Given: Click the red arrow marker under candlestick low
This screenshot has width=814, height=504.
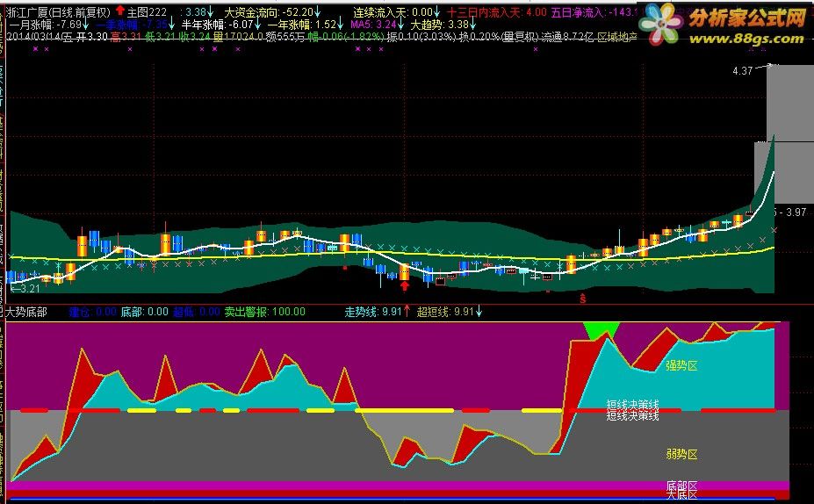Looking at the screenshot, I should pos(405,286).
